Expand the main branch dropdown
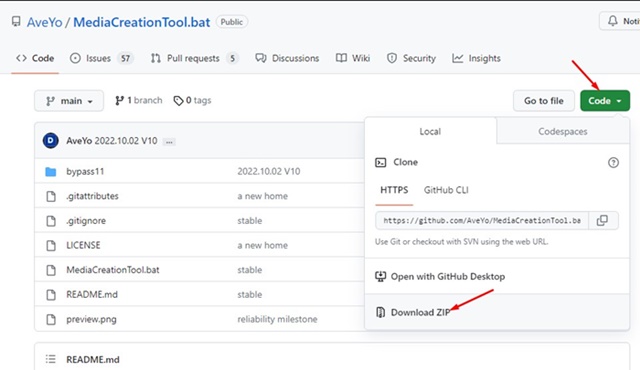Viewport: 640px width, 370px height. 69,101
